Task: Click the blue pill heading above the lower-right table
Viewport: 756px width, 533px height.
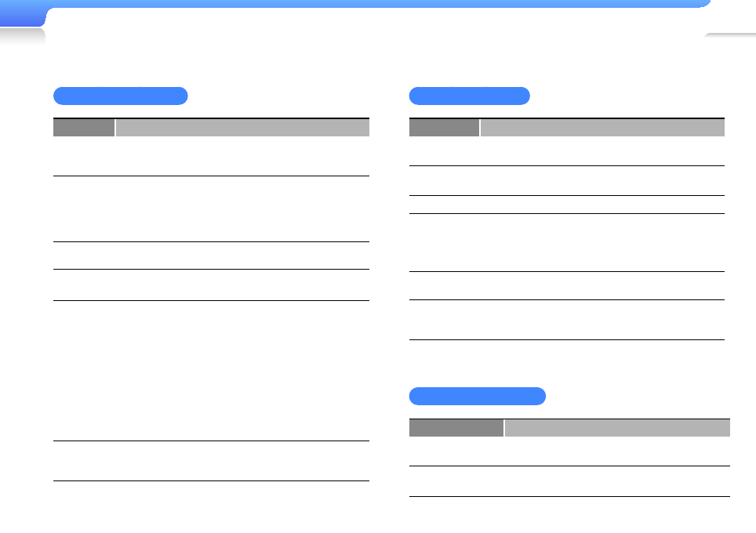Action: pyautogui.click(x=477, y=397)
